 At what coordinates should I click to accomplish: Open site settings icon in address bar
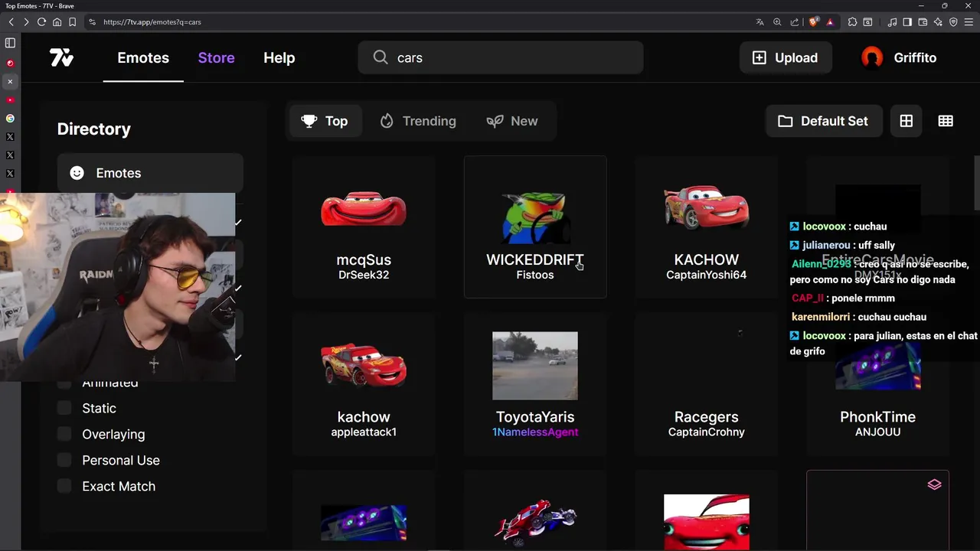coord(93,22)
